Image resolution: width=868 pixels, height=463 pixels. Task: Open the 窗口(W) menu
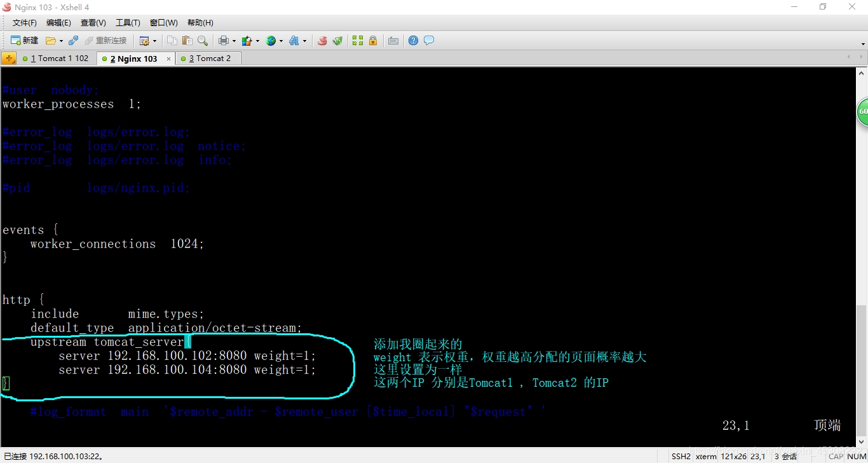[164, 23]
